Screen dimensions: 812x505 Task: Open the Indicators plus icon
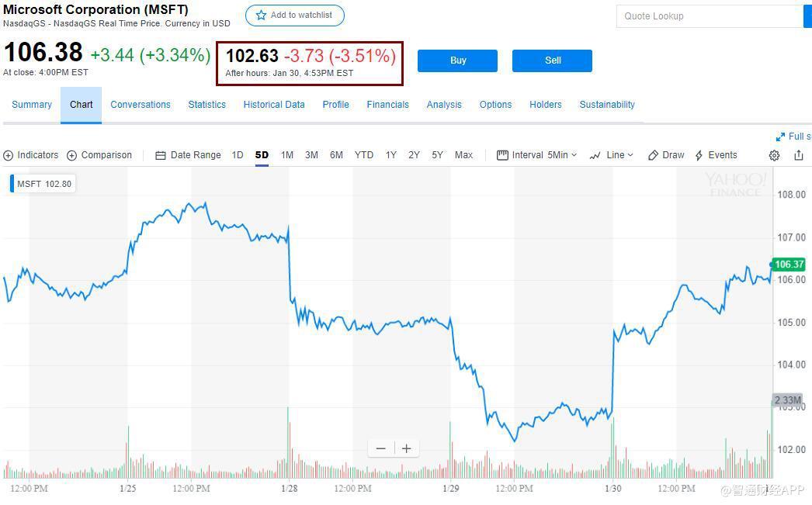9,155
